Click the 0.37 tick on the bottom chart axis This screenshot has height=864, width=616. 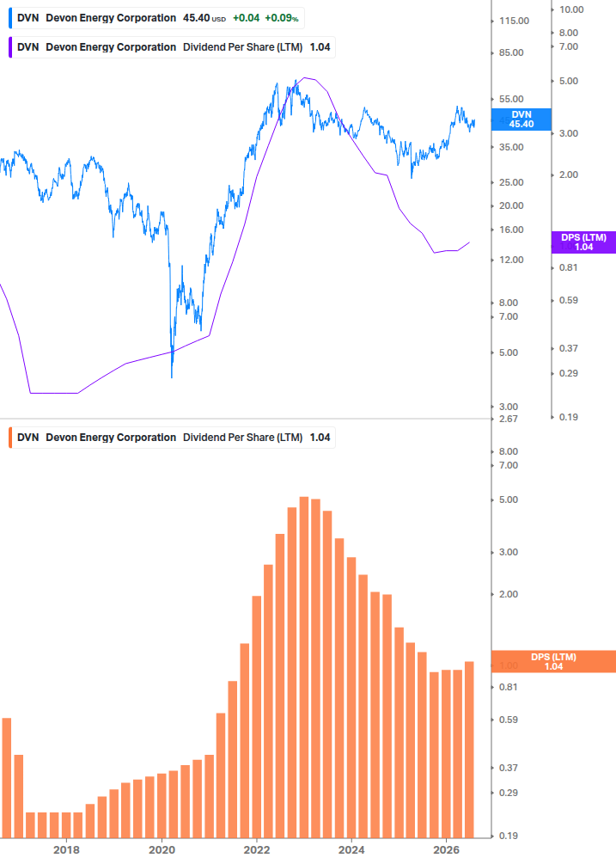click(x=509, y=768)
